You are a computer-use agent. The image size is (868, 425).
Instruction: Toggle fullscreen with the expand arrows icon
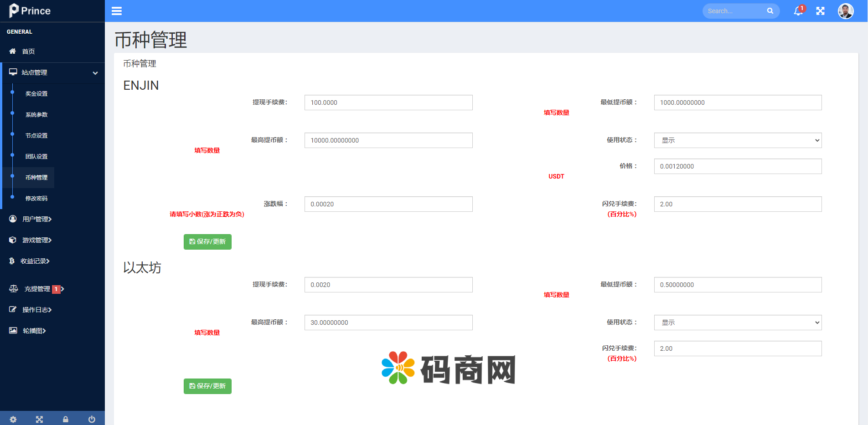click(820, 11)
